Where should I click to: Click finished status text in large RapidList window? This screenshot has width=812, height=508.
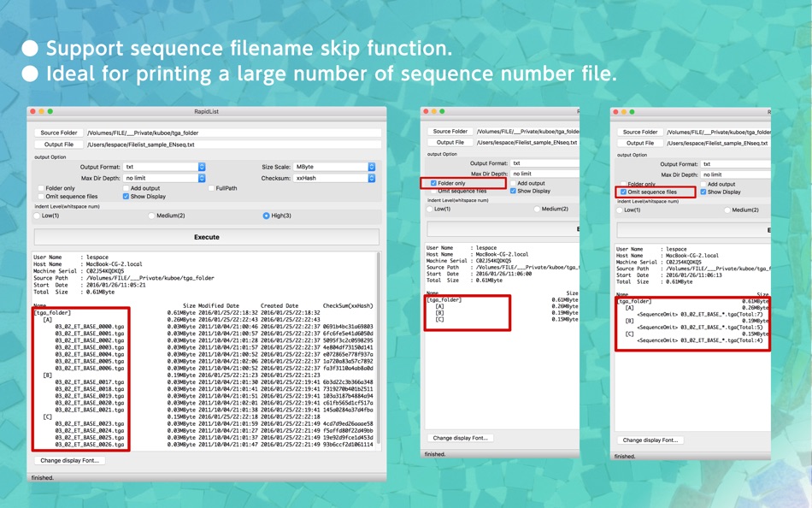click(42, 477)
